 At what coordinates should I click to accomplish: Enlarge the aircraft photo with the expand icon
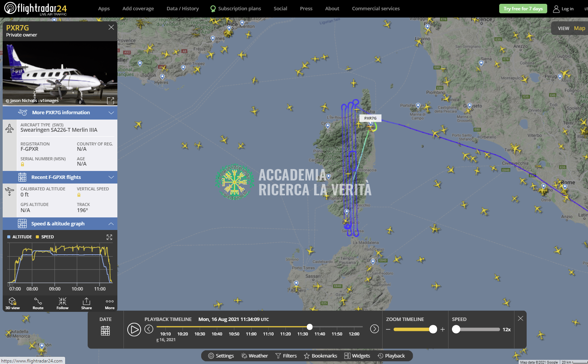click(111, 101)
